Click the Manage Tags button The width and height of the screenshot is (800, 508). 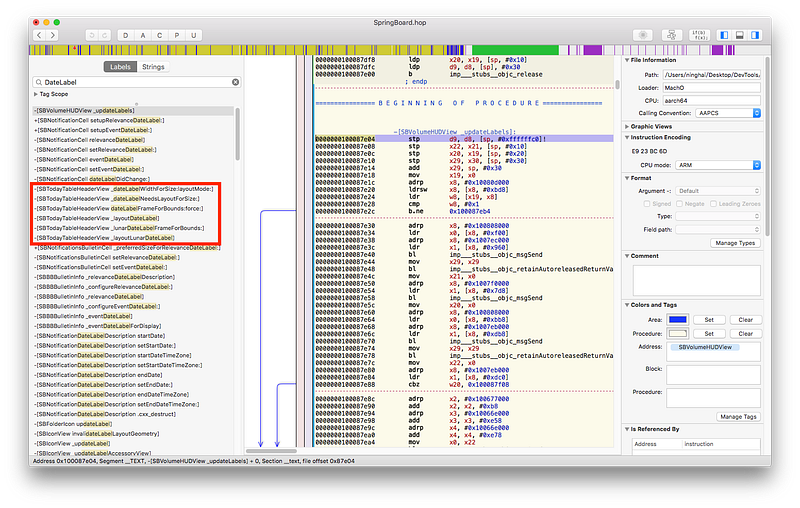738,417
